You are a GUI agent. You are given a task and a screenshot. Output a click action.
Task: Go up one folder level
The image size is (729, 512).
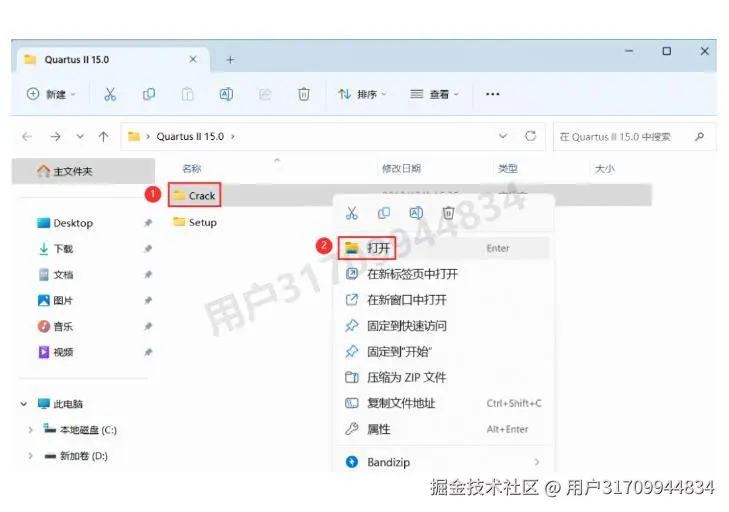(103, 136)
